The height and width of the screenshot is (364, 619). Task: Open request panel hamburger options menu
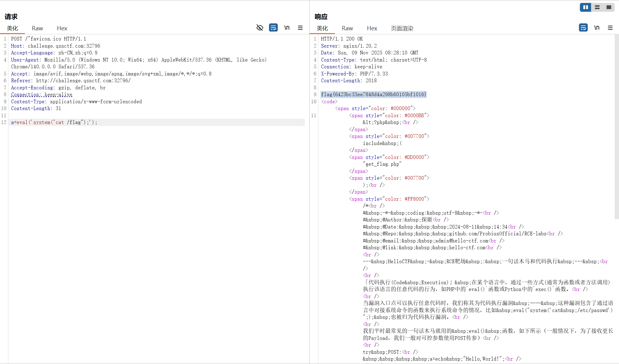pos(300,28)
